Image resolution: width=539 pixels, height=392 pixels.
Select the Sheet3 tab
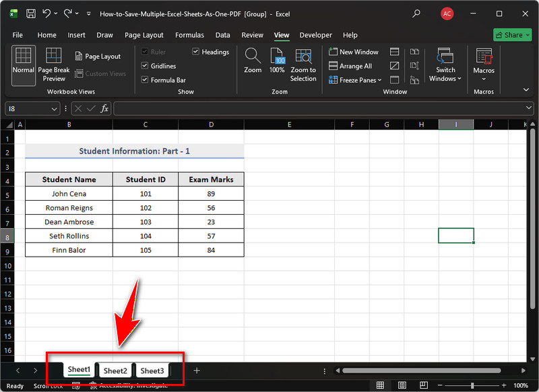tap(152, 370)
